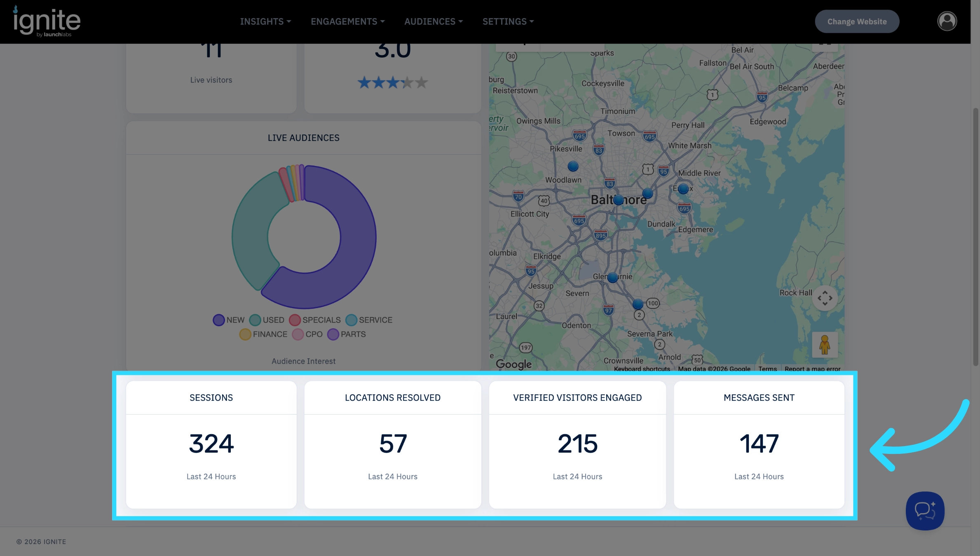Toggle the SERVICE legend item
This screenshot has height=556, width=980.
(369, 320)
